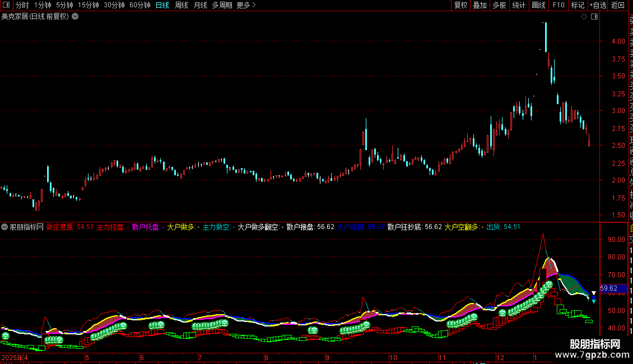Select the 60分钟 period
Viewport: 633px width, 364px height.
[139, 5]
